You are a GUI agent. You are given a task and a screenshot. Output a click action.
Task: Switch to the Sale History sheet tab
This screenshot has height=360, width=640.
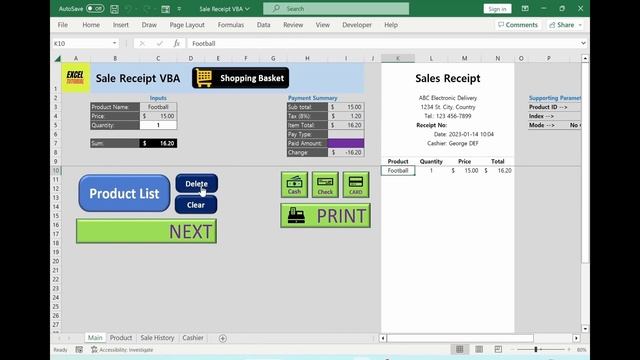157,338
